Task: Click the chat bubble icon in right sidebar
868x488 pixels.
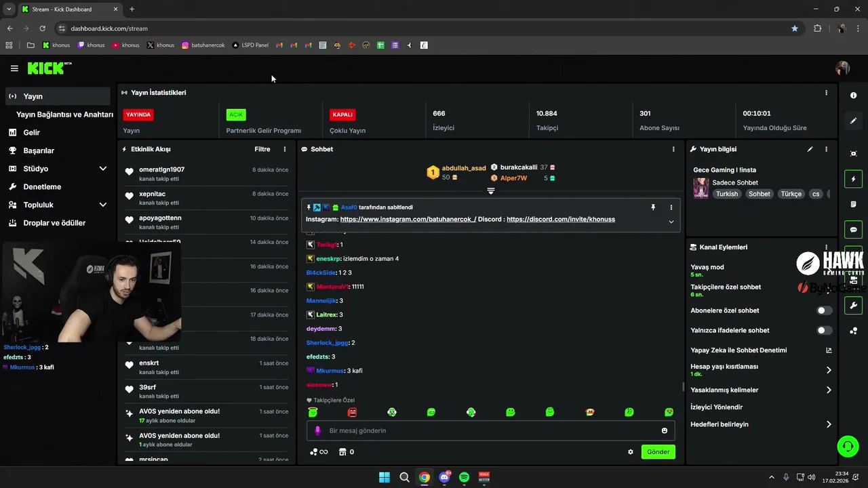Action: click(x=853, y=230)
